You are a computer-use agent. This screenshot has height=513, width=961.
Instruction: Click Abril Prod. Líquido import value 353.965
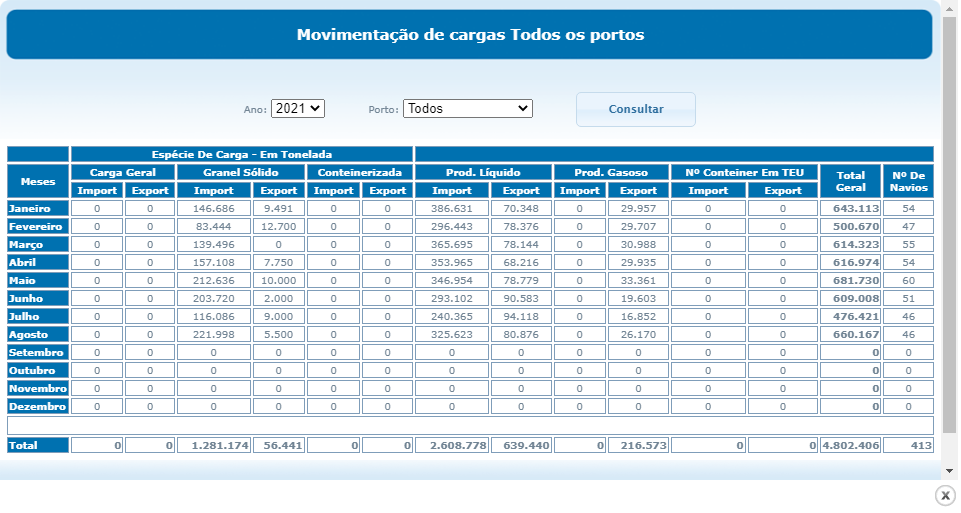tap(452, 262)
